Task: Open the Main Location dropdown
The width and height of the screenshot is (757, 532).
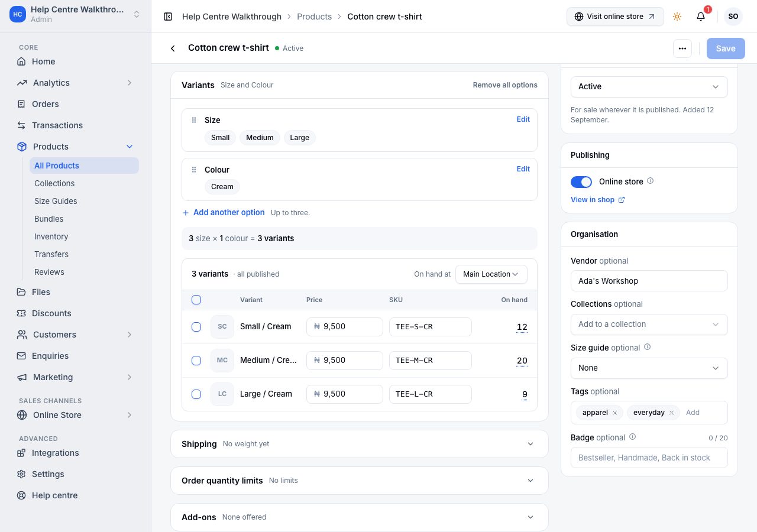Action: coord(491,274)
